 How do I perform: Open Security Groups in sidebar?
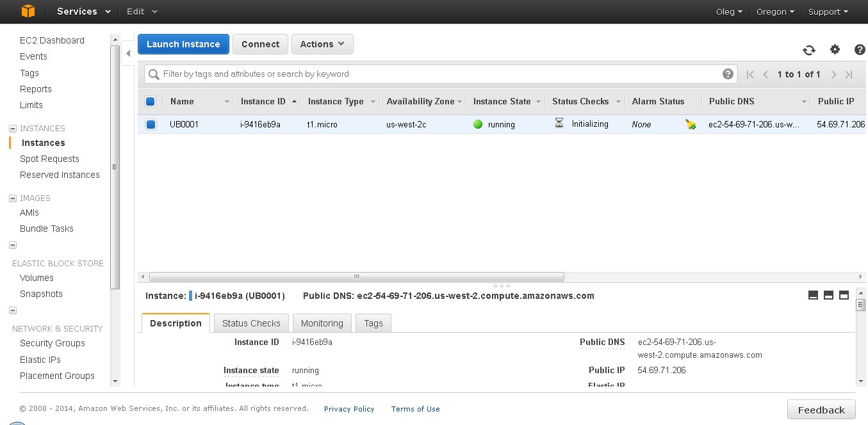pyautogui.click(x=53, y=343)
